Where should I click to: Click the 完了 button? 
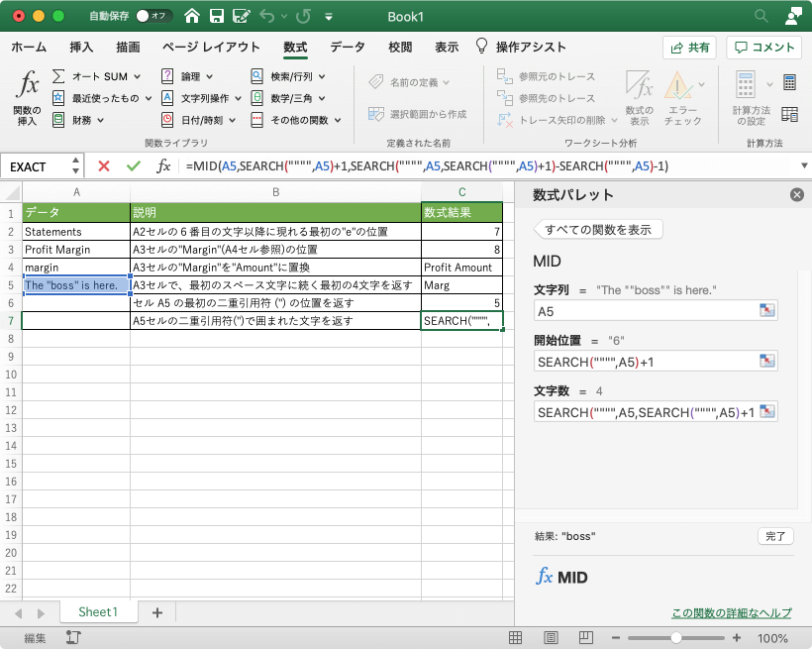(x=775, y=536)
